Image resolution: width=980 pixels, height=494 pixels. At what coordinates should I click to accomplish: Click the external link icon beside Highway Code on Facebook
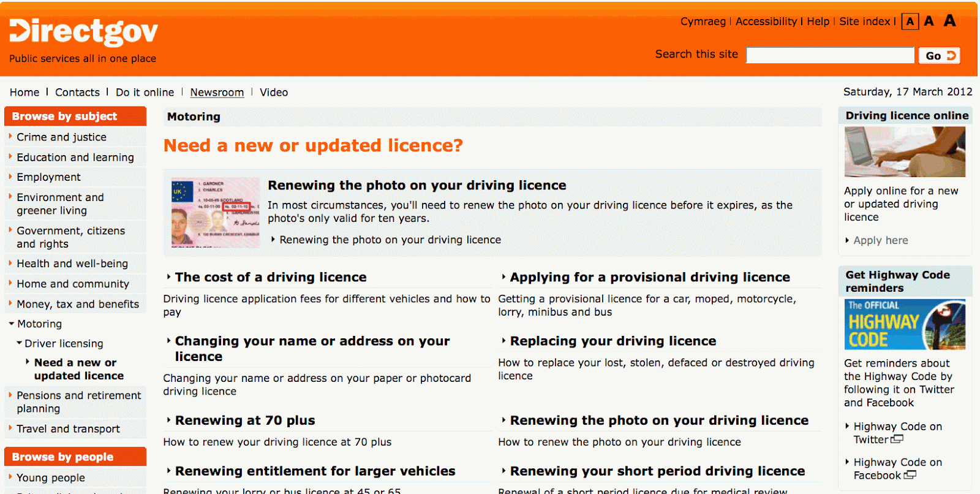tap(910, 475)
